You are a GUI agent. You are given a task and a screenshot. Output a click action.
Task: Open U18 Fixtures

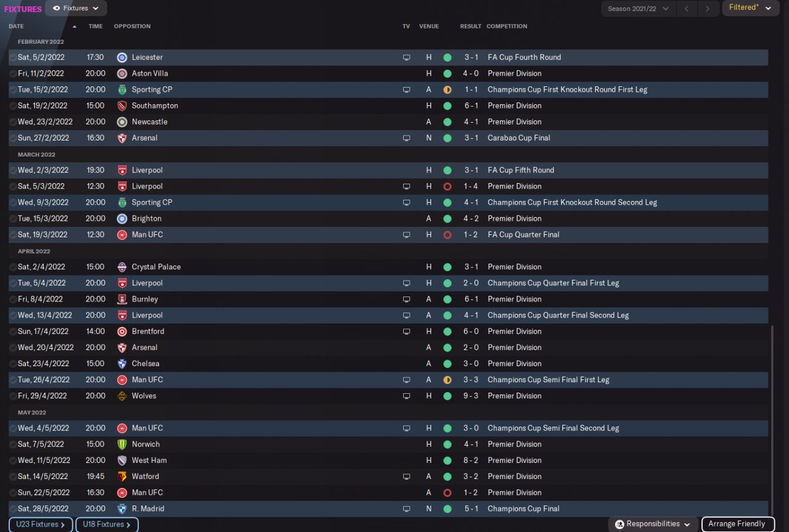click(107, 525)
